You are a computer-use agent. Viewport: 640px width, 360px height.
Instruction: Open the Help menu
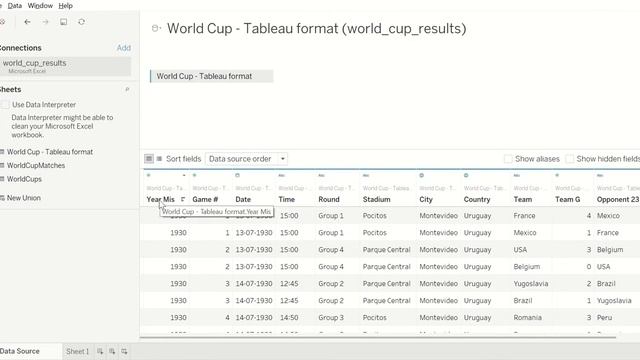tap(65, 6)
